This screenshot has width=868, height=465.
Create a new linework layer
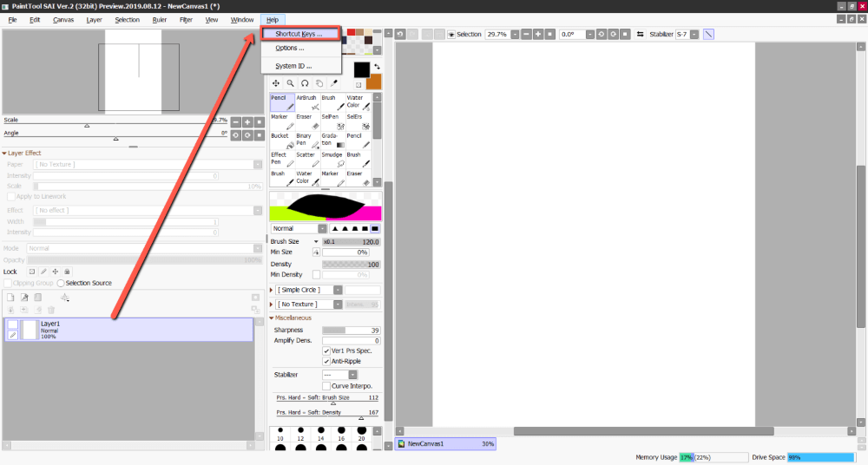(x=23, y=298)
